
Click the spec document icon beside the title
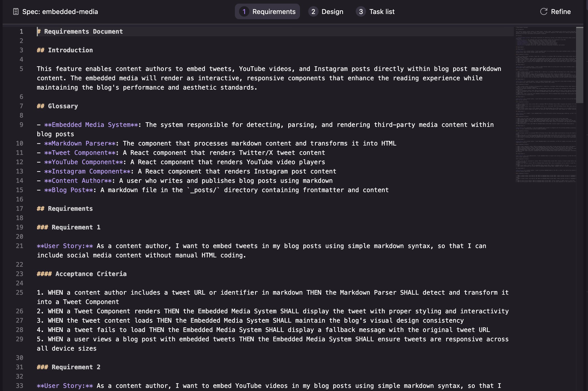tap(16, 12)
